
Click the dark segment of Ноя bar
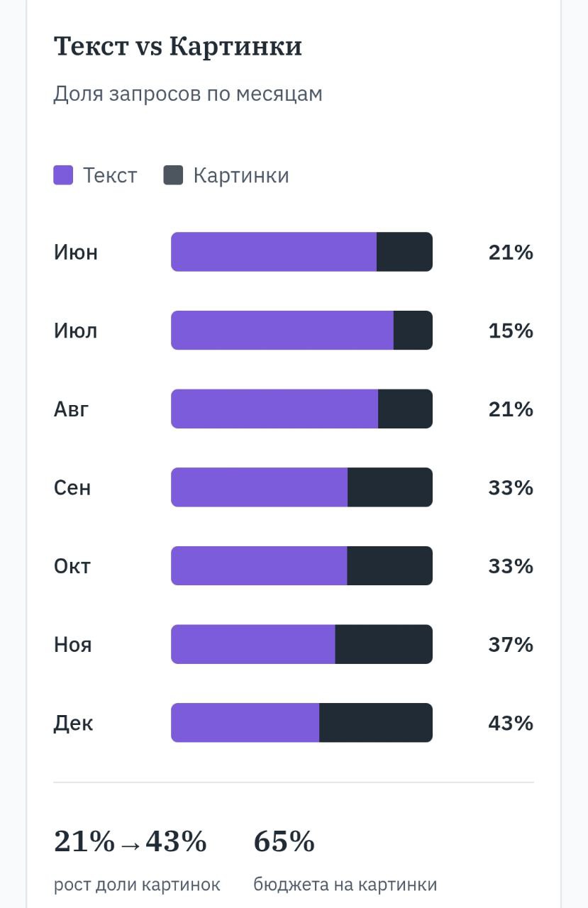384,644
